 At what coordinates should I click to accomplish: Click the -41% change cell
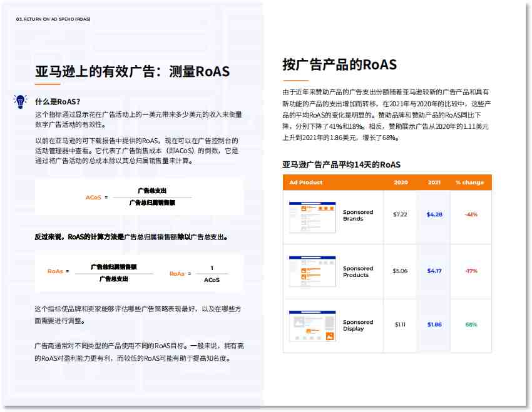[x=471, y=214]
